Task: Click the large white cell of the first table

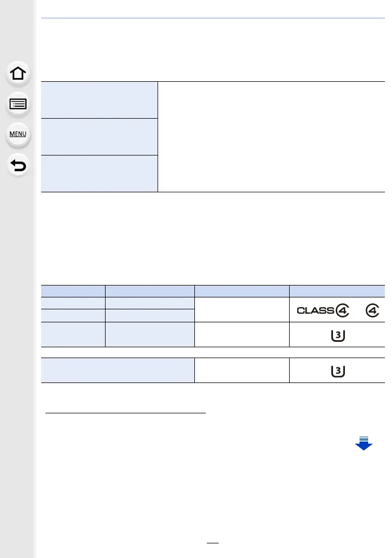Action: (x=271, y=137)
